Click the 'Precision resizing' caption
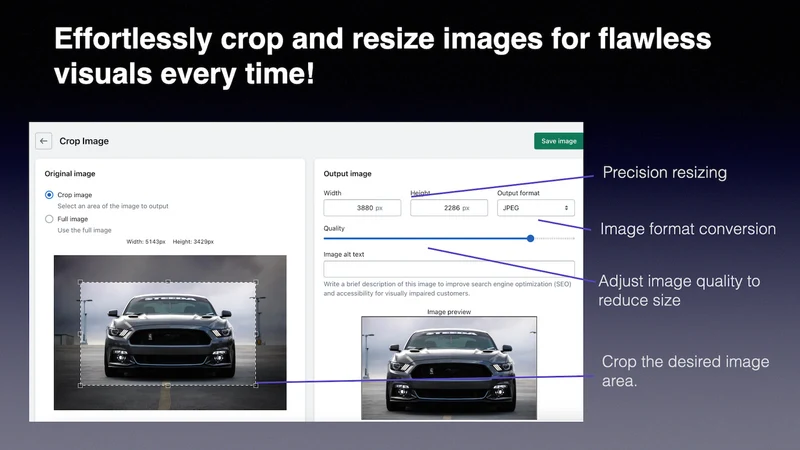The width and height of the screenshot is (800, 450). tap(664, 172)
